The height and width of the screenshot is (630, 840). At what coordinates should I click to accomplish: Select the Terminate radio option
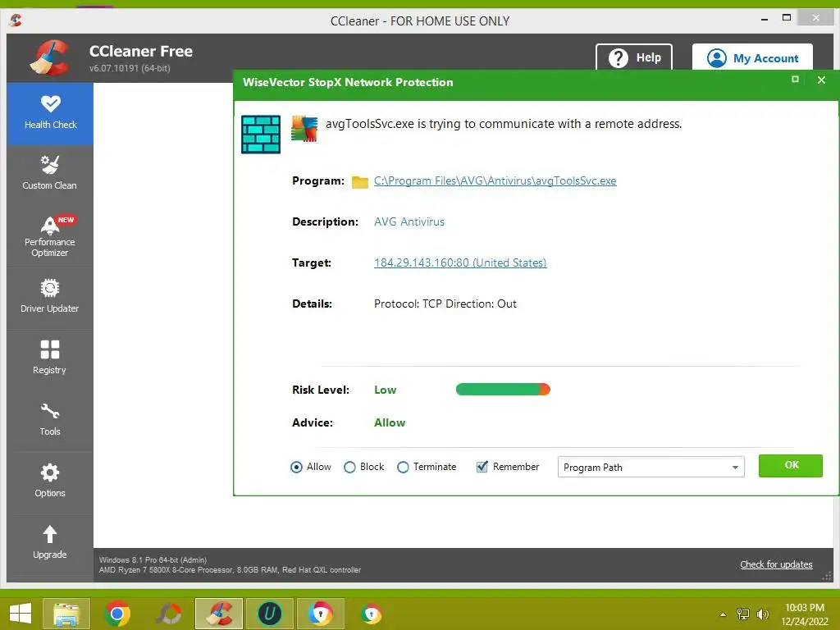tap(403, 467)
